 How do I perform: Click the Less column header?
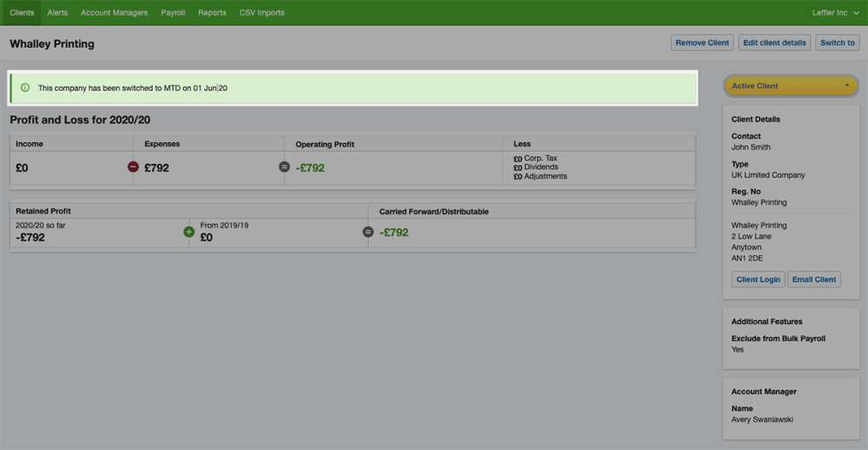522,144
